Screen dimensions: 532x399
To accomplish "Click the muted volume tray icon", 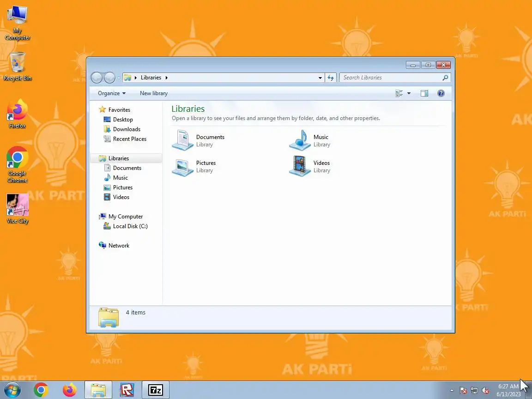I will click(485, 391).
